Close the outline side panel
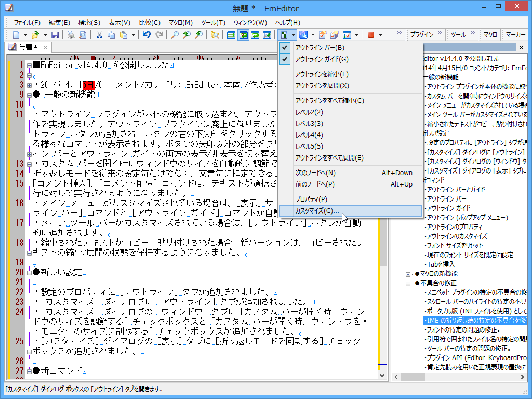Screen dimensions: 532x399 [521, 47]
